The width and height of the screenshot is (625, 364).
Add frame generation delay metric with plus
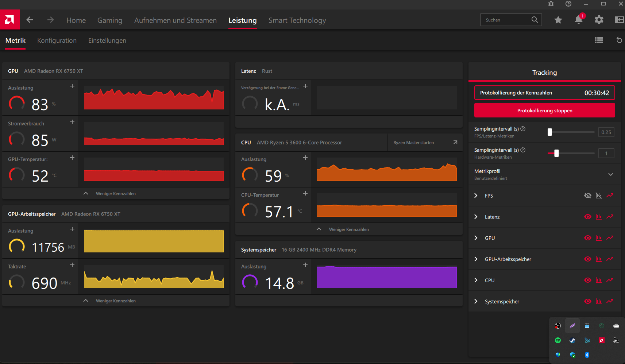305,86
